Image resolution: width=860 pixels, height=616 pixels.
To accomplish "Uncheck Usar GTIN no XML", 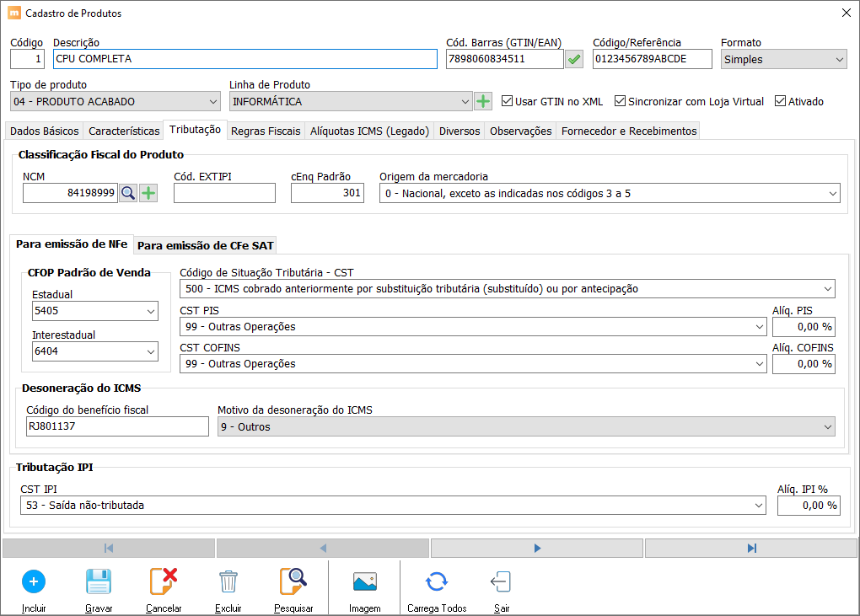I will 507,101.
